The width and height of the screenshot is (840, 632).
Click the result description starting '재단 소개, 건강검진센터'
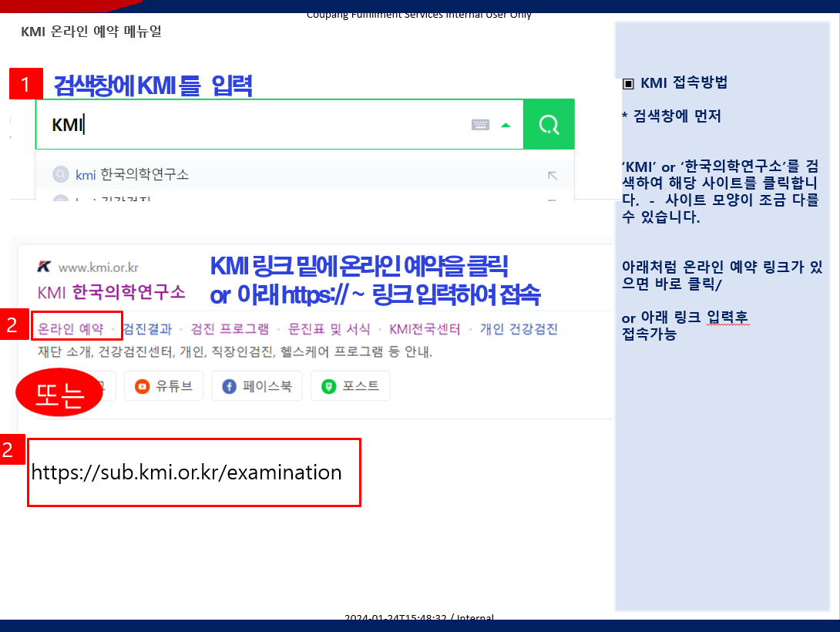(x=235, y=352)
